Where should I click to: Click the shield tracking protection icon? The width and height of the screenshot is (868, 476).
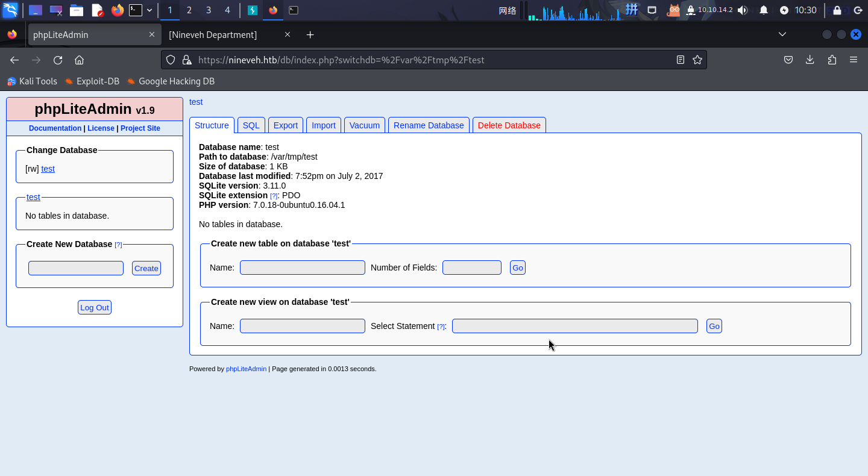[x=171, y=60]
